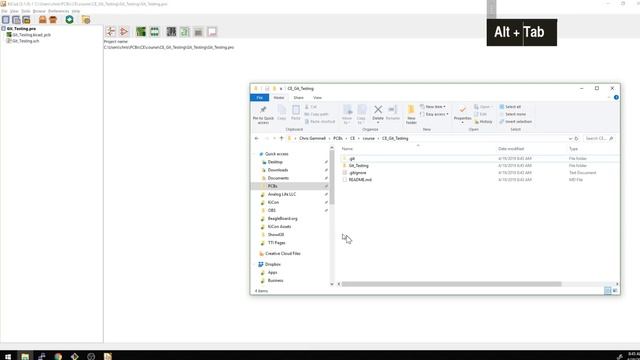
Task: Click Explorer Back navigation arrow
Action: [256, 138]
